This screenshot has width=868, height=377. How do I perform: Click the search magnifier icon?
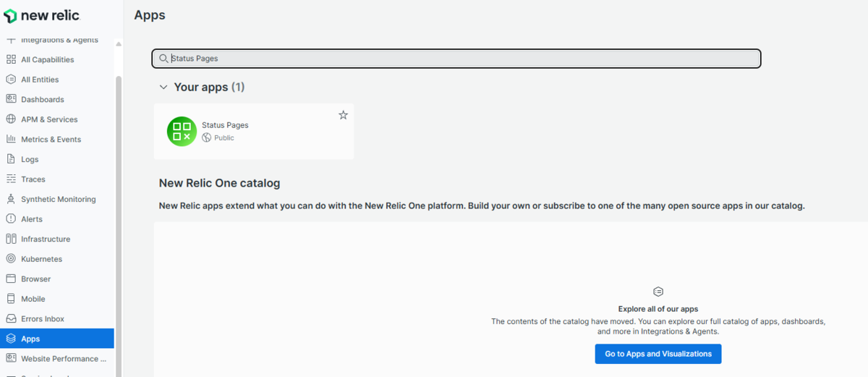163,58
